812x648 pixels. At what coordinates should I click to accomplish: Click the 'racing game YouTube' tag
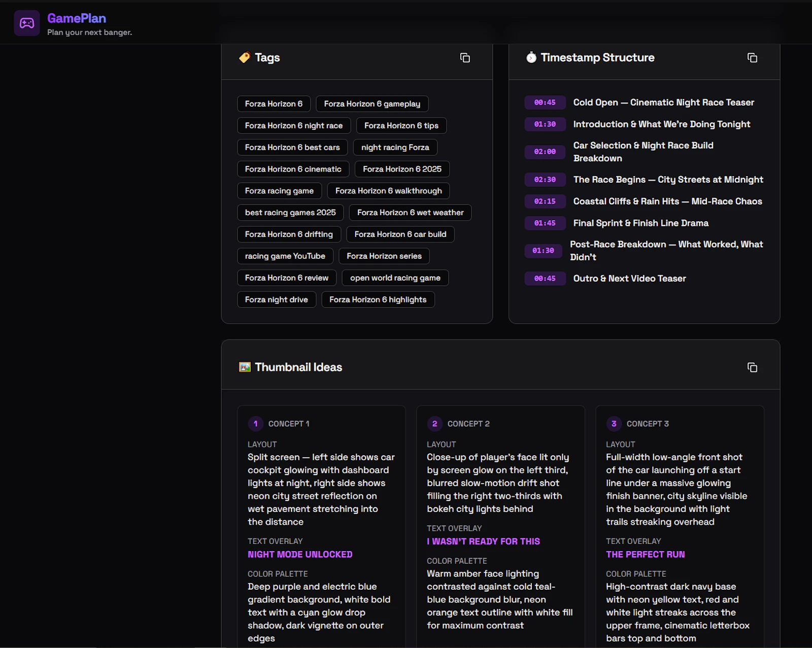(x=285, y=257)
